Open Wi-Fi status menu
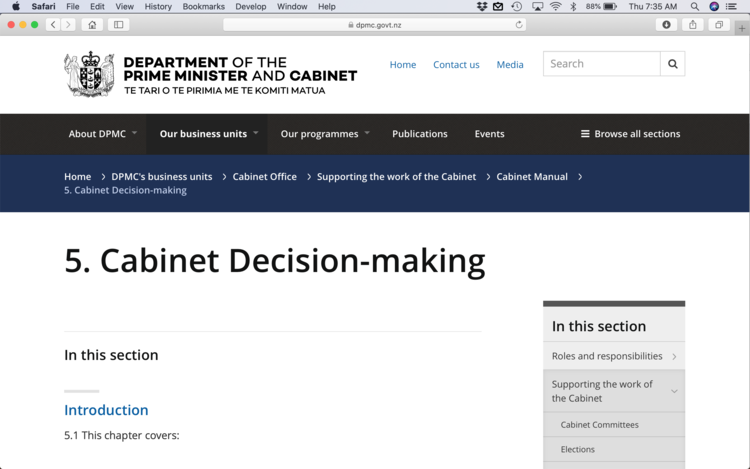Viewport: 750px width, 469px height. (555, 7)
